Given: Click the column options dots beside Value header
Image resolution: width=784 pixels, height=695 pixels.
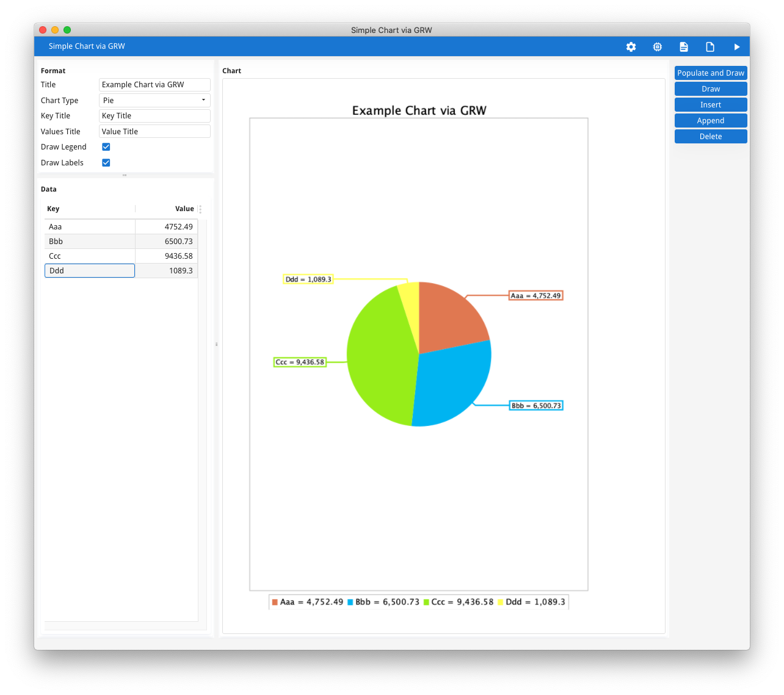Looking at the screenshot, I should point(200,209).
